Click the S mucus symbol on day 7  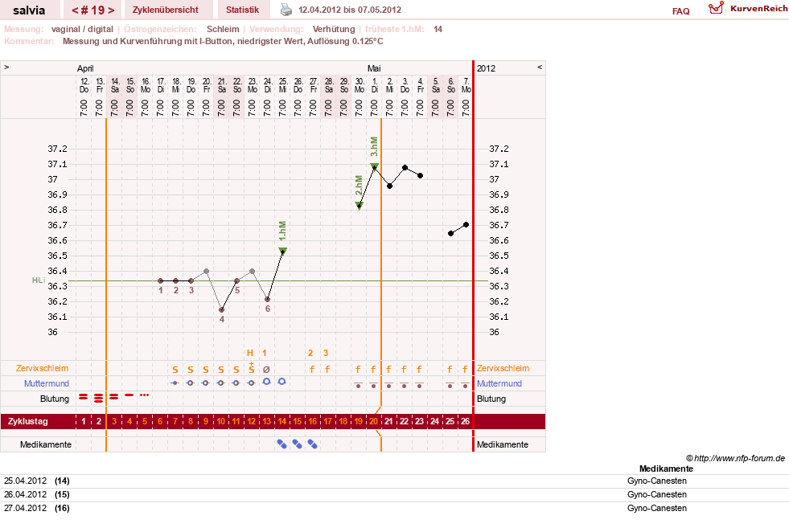(x=175, y=370)
